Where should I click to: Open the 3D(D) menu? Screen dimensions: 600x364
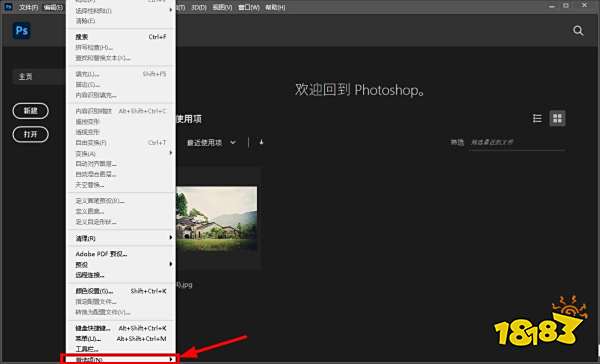pyautogui.click(x=199, y=7)
